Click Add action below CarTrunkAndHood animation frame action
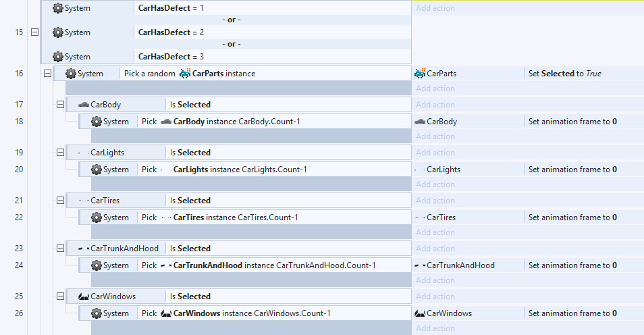 (x=435, y=280)
